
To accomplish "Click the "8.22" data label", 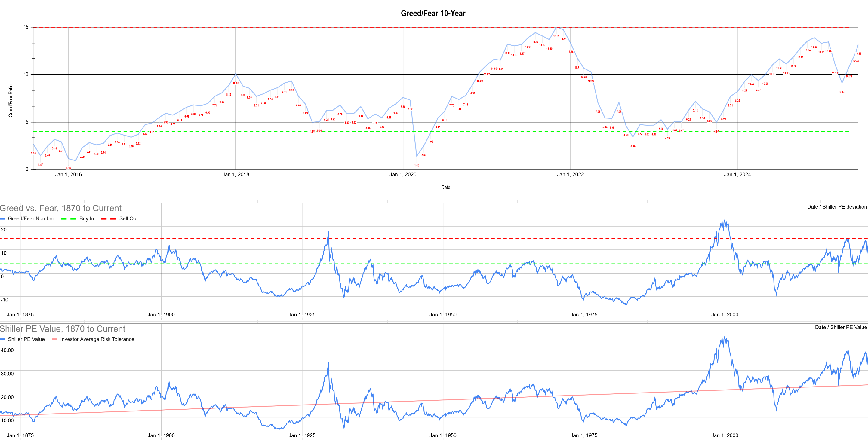I will (x=737, y=101).
